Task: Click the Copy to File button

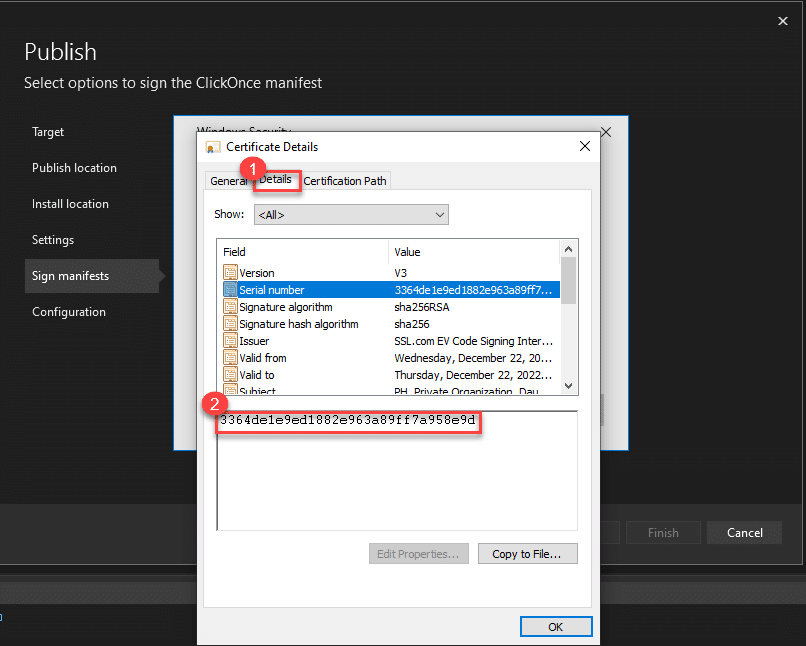Action: pyautogui.click(x=527, y=553)
